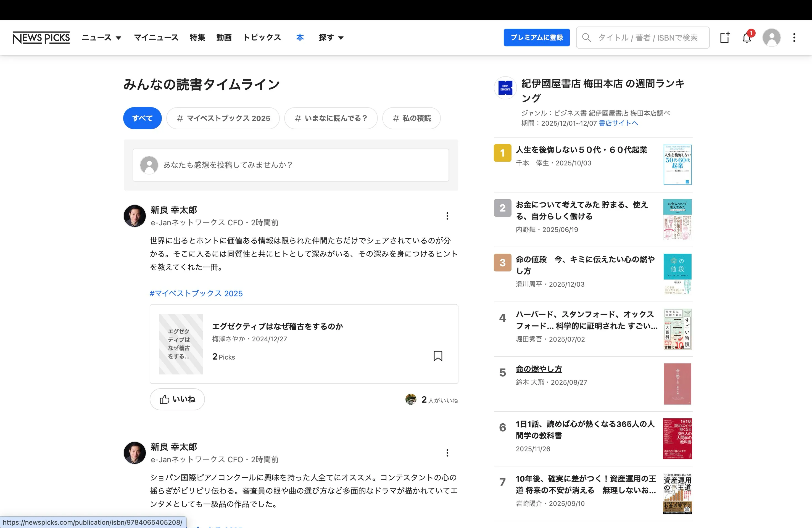This screenshot has width=812, height=528.
Task: Filter by # 私の積読
Action: (412, 118)
